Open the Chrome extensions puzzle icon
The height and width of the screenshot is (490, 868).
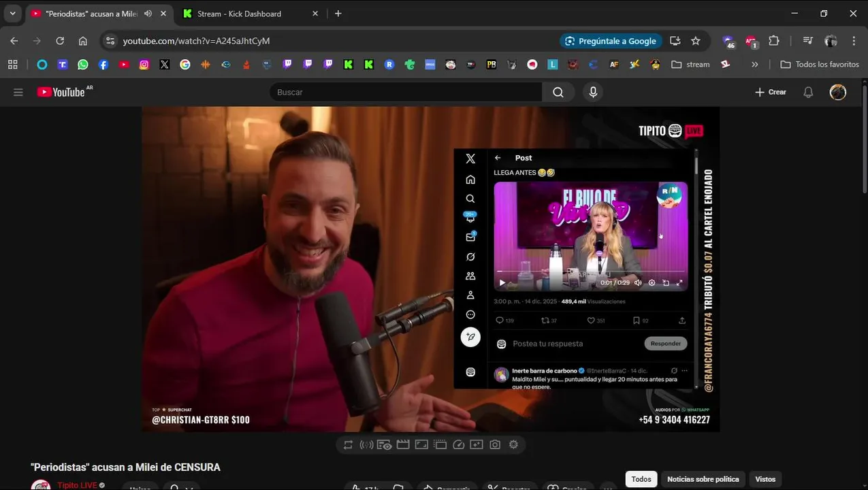coord(774,41)
